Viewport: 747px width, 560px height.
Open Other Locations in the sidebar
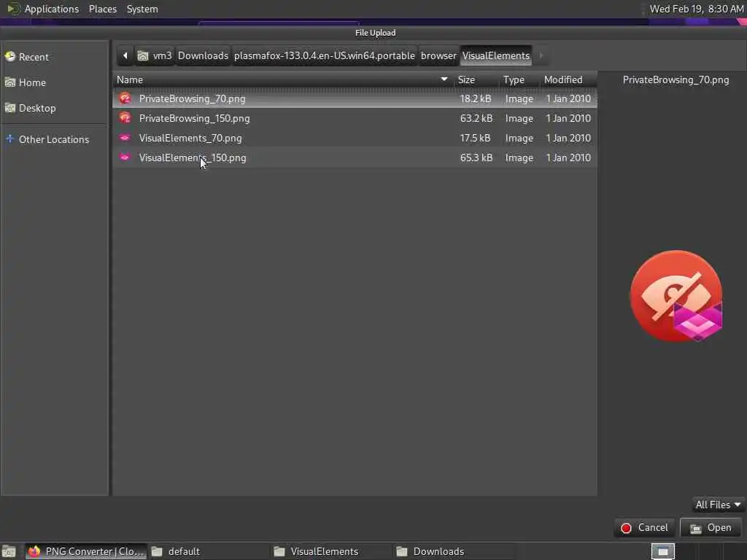(x=55, y=139)
